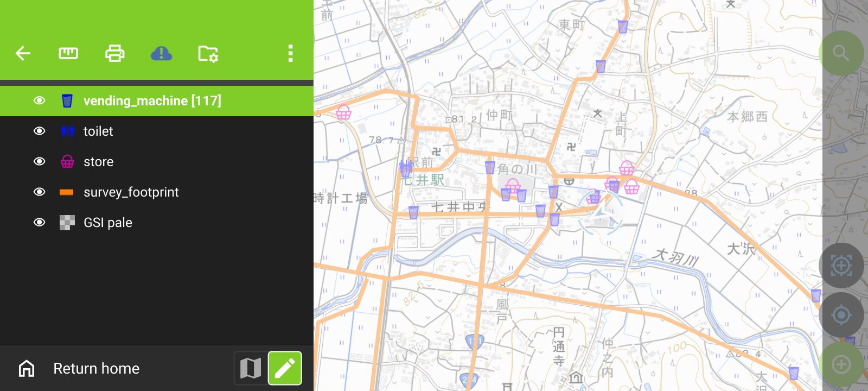Tap the add feature plus button

click(x=841, y=364)
